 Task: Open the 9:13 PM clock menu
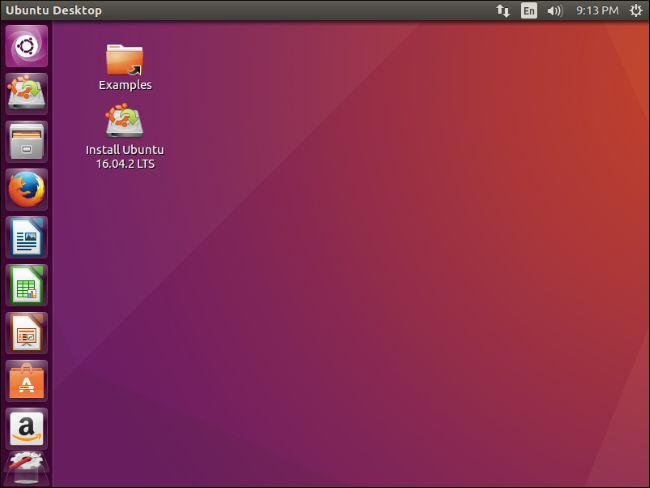coord(597,10)
